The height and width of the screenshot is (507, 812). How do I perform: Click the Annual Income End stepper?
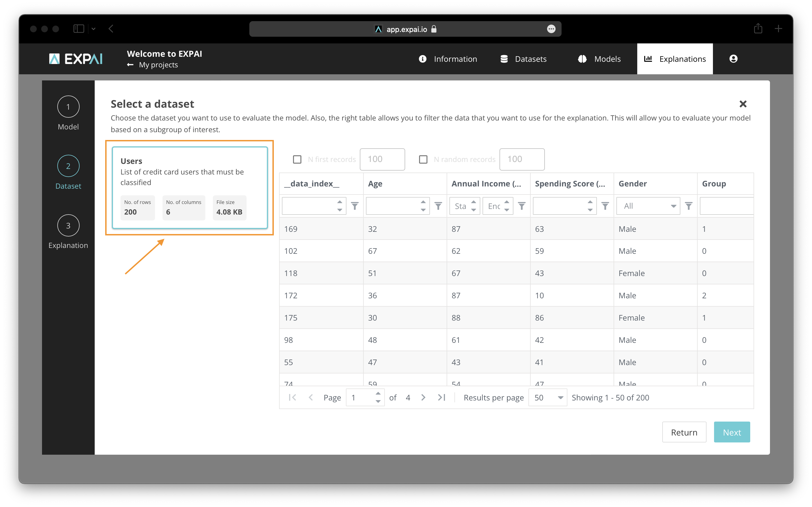506,206
